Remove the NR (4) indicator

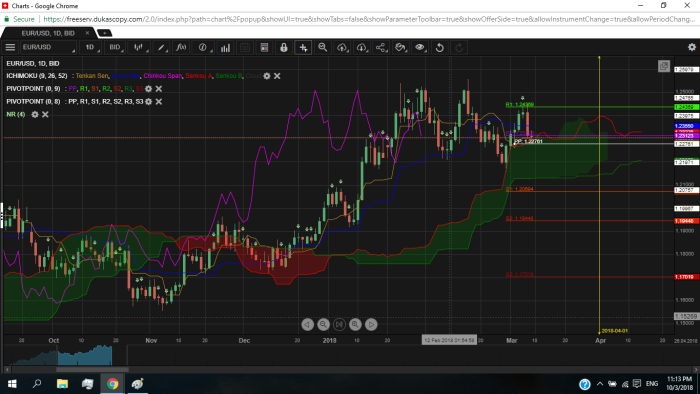(45, 115)
